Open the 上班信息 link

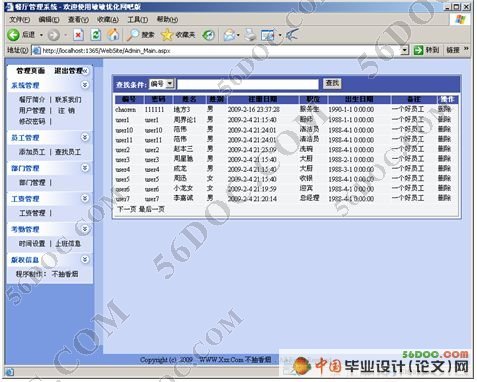[68, 244]
